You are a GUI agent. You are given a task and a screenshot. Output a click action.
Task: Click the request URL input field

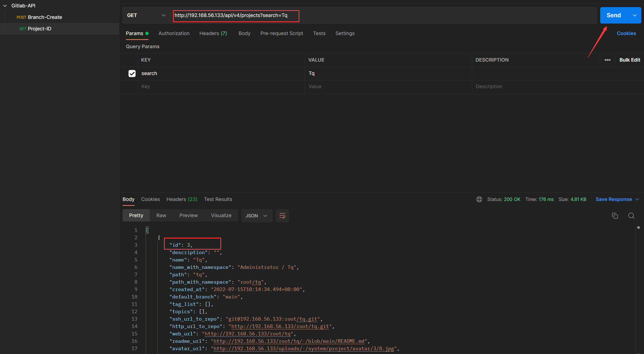383,15
